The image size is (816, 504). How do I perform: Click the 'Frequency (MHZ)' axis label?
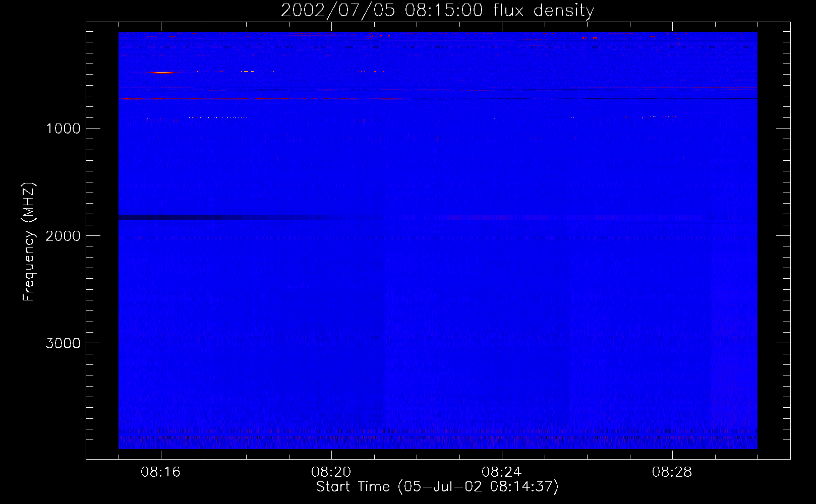click(x=29, y=242)
